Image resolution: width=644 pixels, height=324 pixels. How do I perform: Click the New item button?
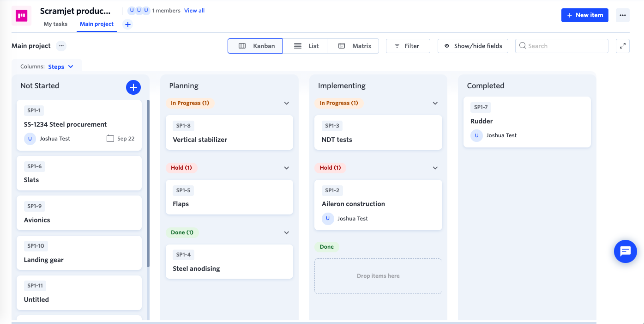click(x=585, y=15)
